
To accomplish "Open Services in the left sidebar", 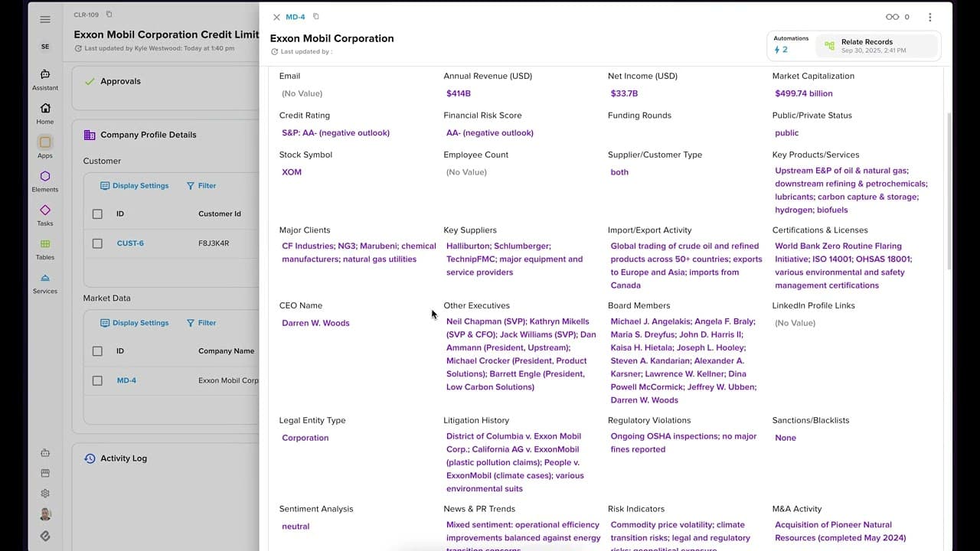I will tap(45, 279).
